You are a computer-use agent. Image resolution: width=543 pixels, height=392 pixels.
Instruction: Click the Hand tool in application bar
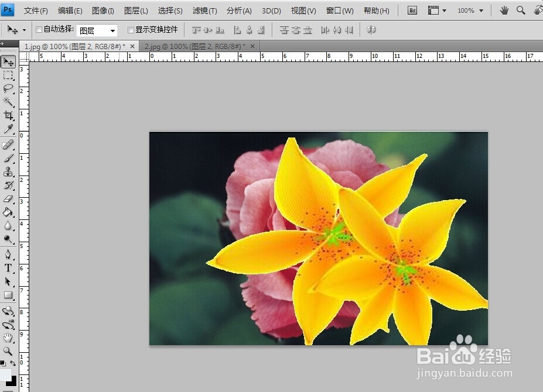(x=504, y=11)
